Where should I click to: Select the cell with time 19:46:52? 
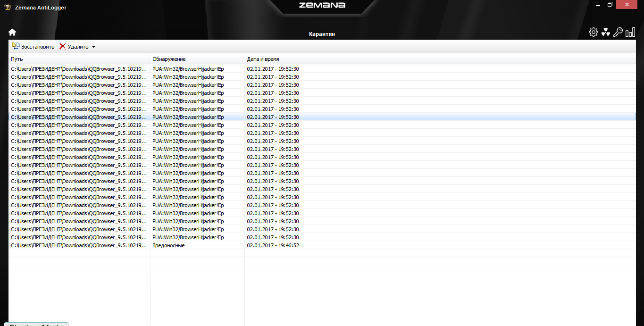pos(273,245)
